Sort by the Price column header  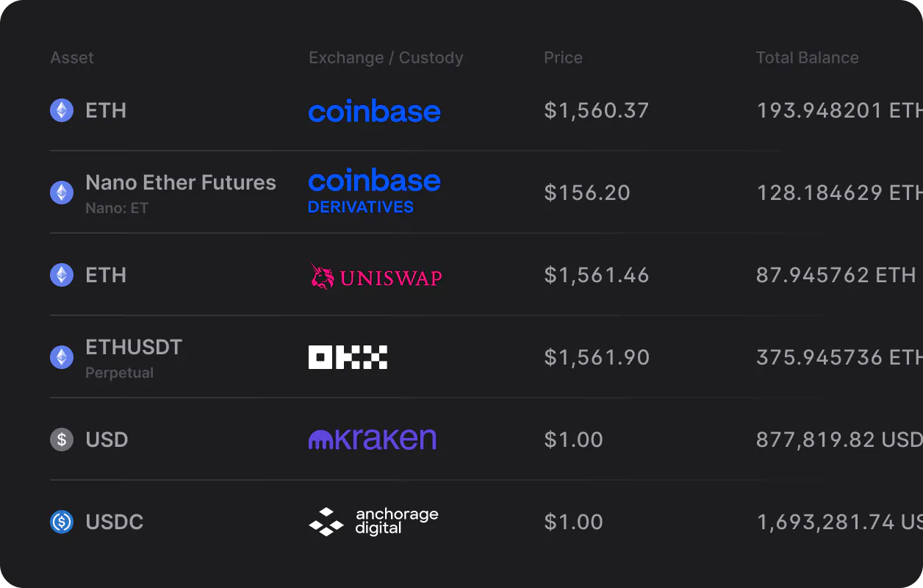point(563,58)
